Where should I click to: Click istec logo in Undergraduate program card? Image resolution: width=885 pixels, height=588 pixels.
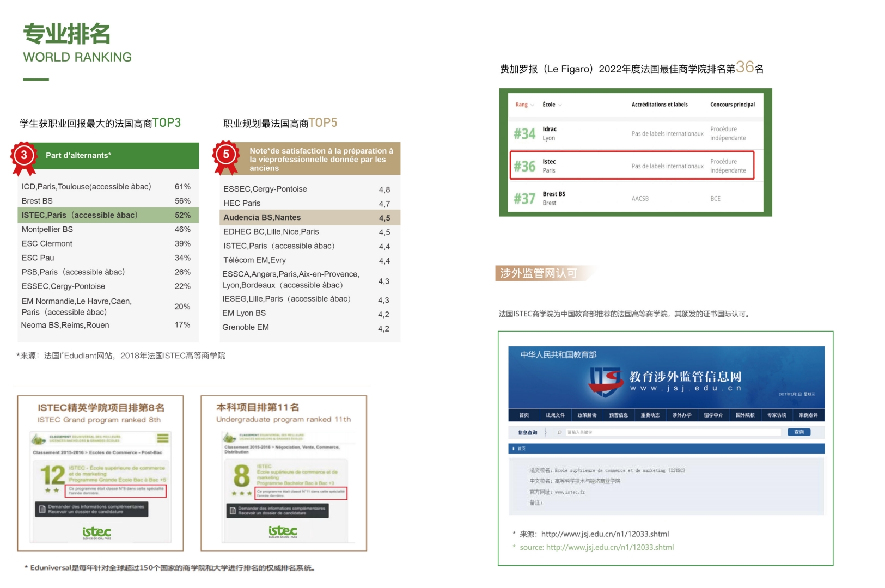pos(283,531)
